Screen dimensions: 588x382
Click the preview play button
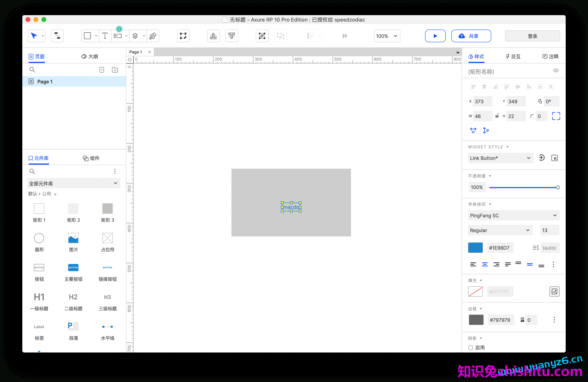[435, 36]
